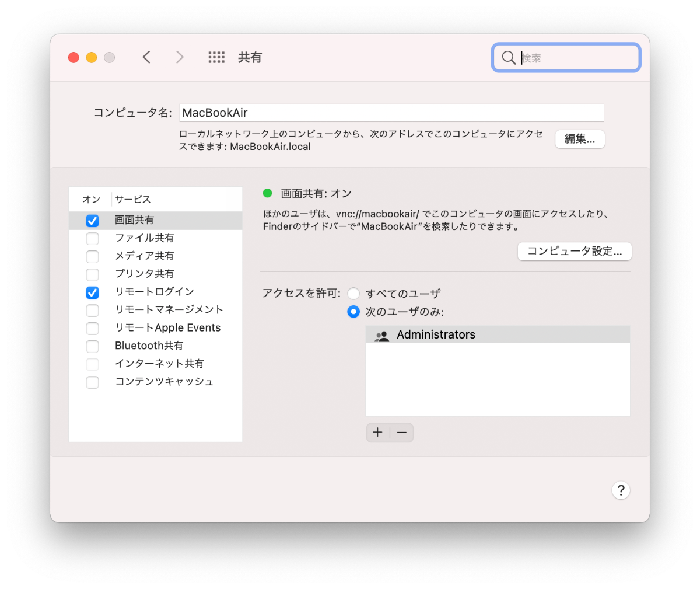Select the プリンタ共有 service row
The image size is (700, 589).
click(x=156, y=274)
